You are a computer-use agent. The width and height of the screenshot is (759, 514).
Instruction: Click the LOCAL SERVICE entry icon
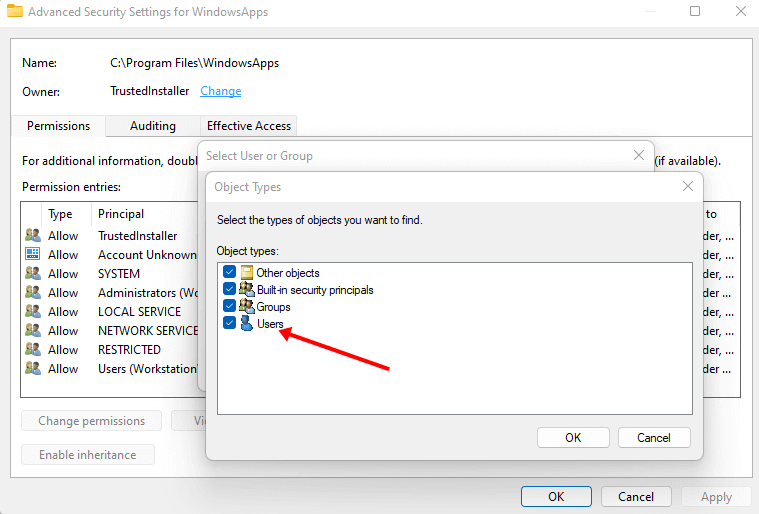(33, 311)
